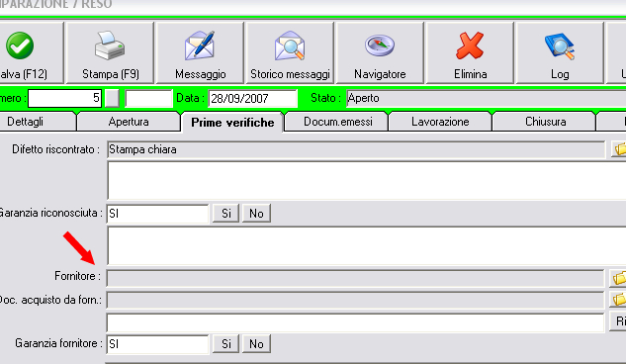Open Storico messaggi history
Viewport: 626px width, 364px height.
290,52
